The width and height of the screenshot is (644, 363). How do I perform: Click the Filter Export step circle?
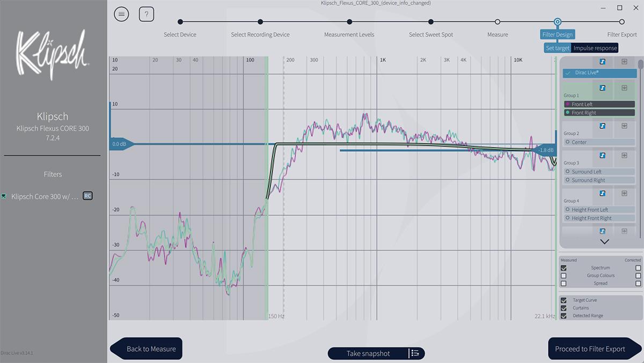622,22
